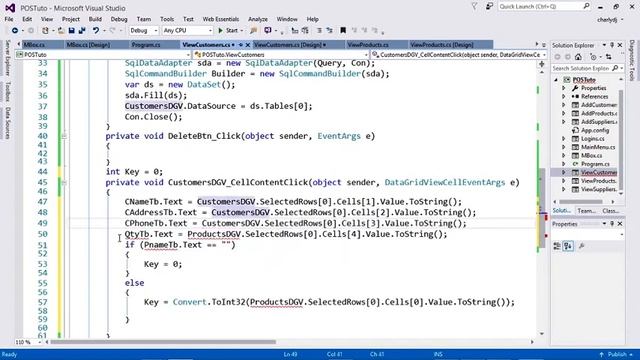Screen dimensions: 640x360
Task: Toggle a bookmark on the current line
Action: [343, 31]
